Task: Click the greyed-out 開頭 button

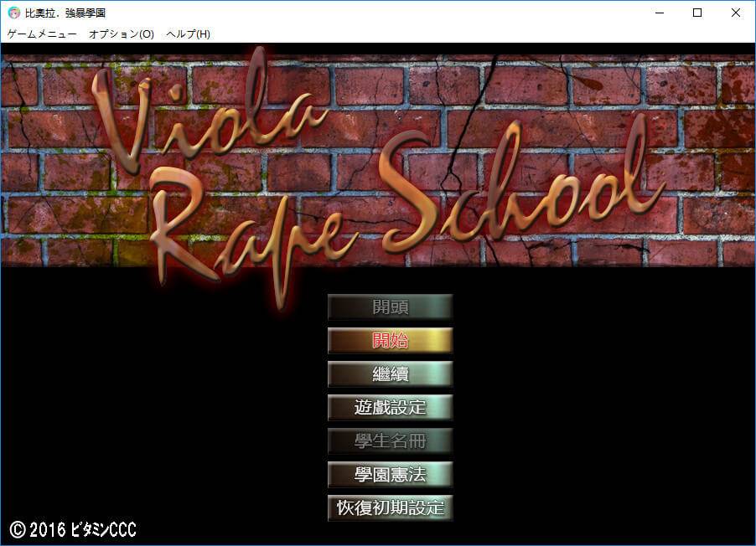Action: pyautogui.click(x=390, y=307)
